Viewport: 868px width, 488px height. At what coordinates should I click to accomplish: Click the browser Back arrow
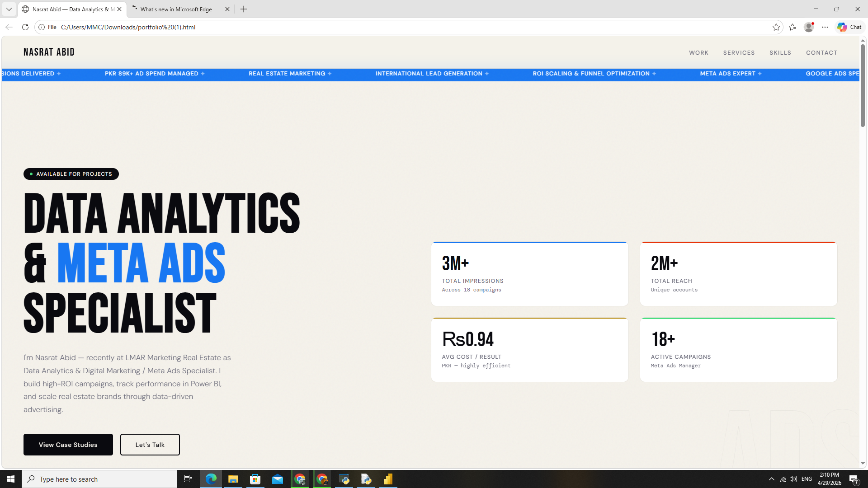click(x=9, y=27)
